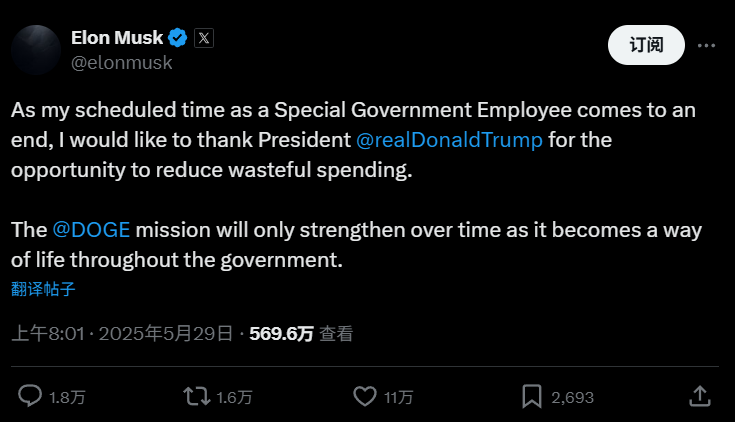This screenshot has width=735, height=422.
Task: Click the 11万 like count
Action: [x=398, y=397]
